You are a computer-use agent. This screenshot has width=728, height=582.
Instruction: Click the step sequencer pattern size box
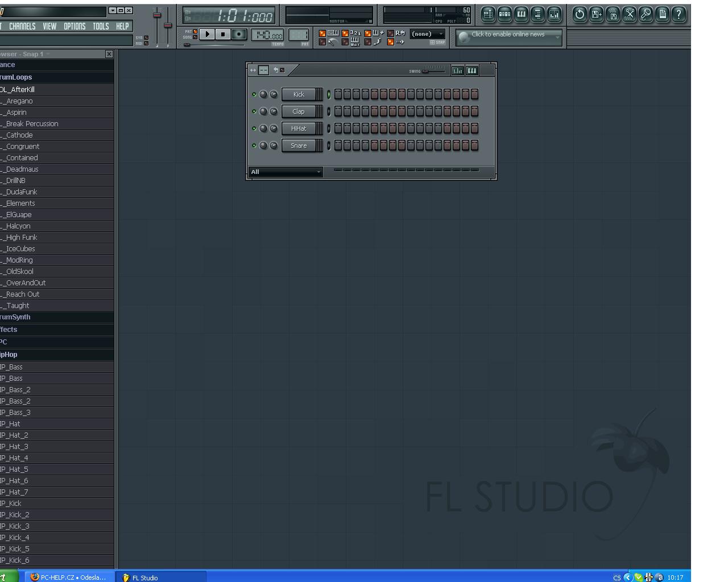(264, 70)
